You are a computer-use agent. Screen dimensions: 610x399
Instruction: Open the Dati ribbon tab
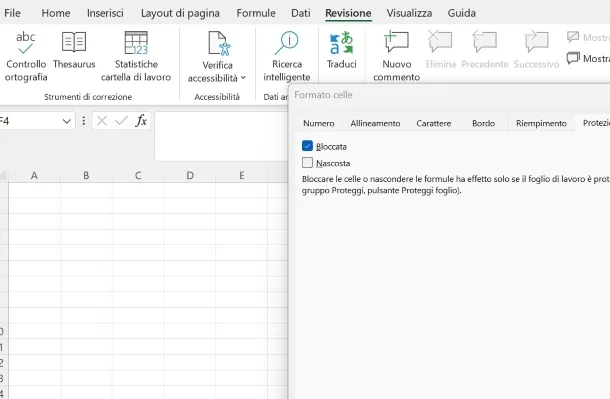point(301,13)
